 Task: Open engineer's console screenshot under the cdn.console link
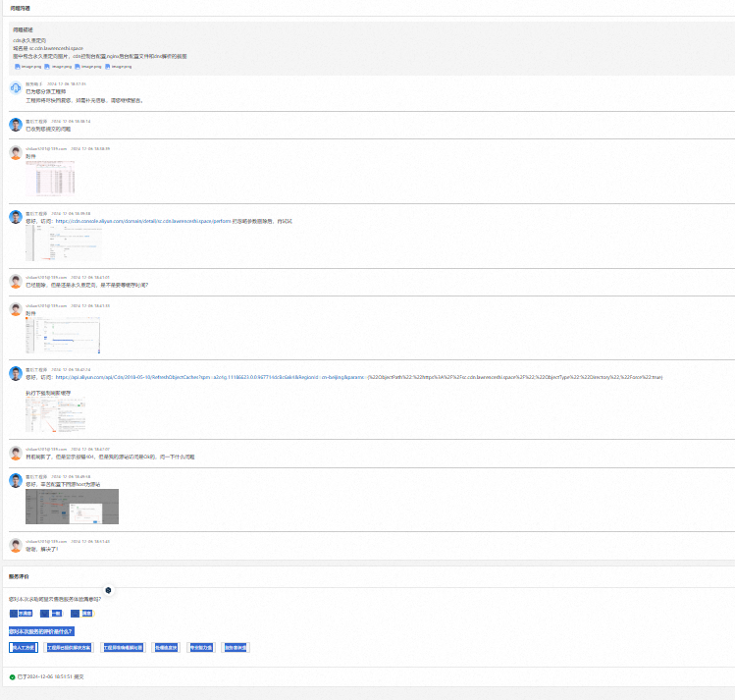coord(63,242)
